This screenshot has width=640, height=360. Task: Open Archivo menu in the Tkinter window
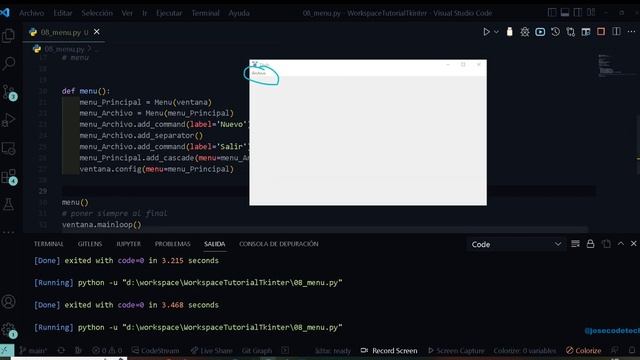click(258, 73)
